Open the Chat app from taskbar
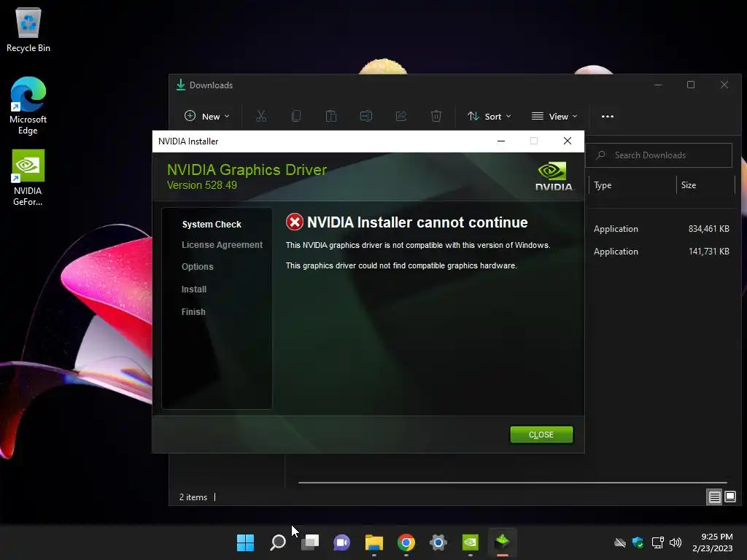Screen dimensions: 747x560 341,542
